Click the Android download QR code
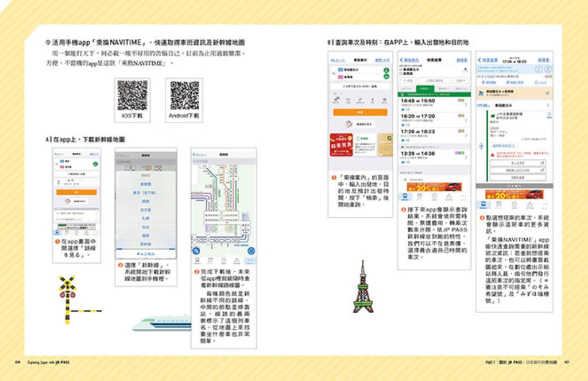Image resolution: width=588 pixels, height=381 pixels. click(184, 95)
